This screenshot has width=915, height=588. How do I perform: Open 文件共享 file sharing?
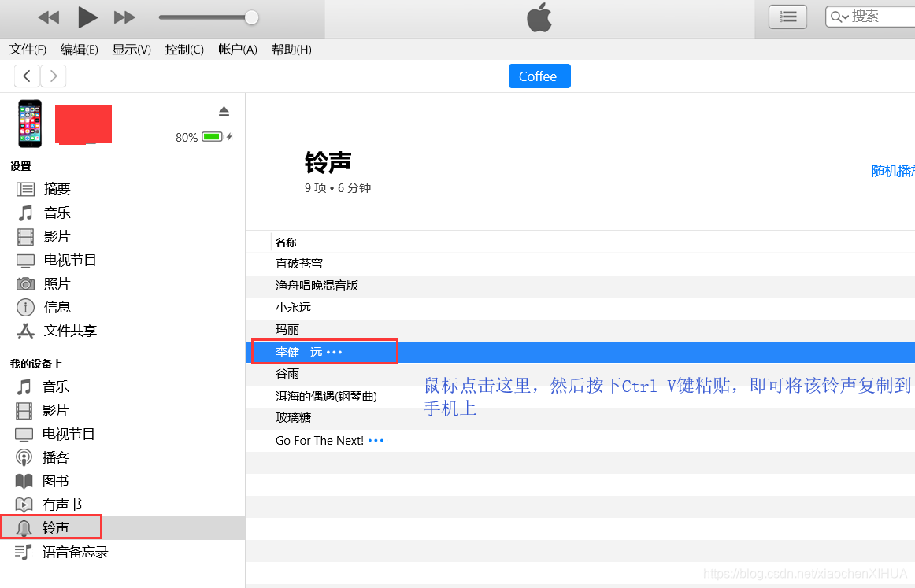[x=70, y=331]
